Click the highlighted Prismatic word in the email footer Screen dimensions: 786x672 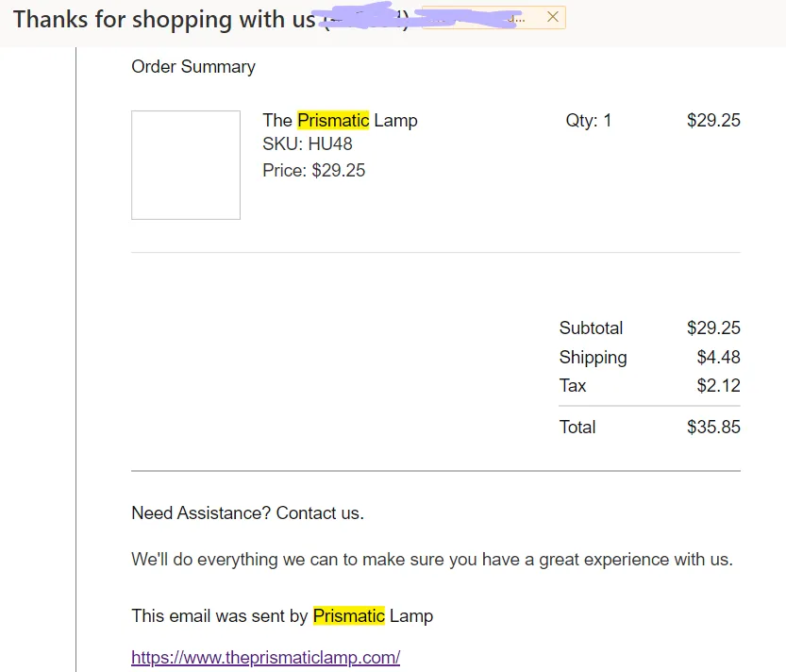click(x=349, y=615)
